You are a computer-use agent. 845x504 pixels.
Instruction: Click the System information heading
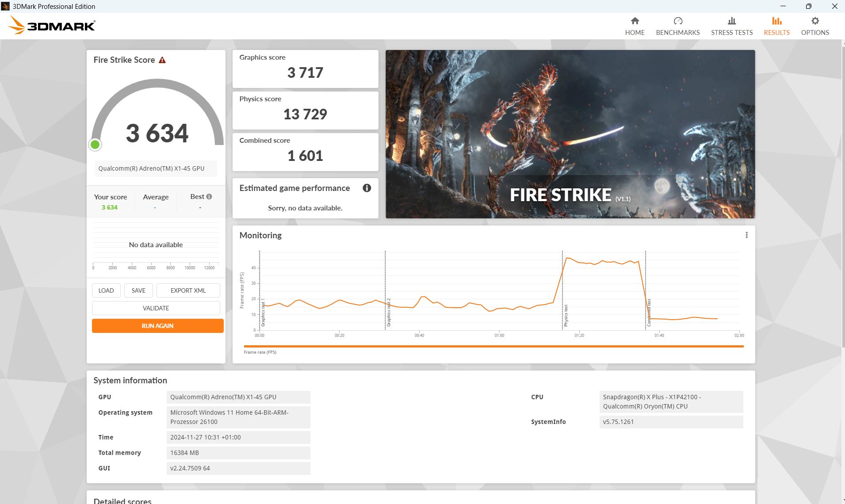[130, 380]
